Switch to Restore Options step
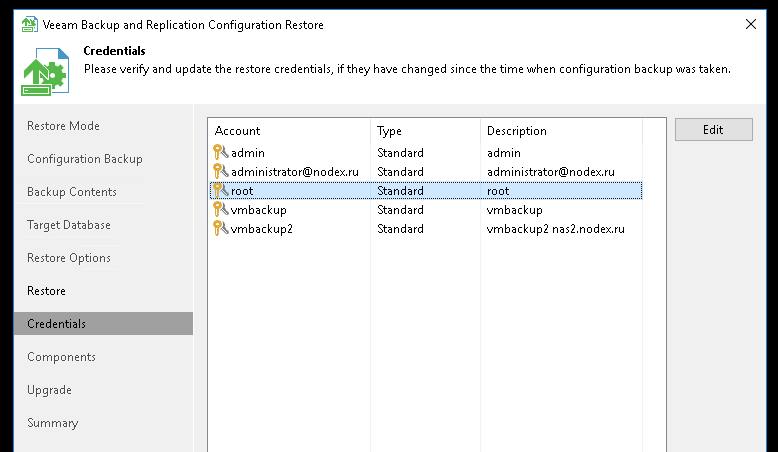The width and height of the screenshot is (778, 452). (69, 258)
